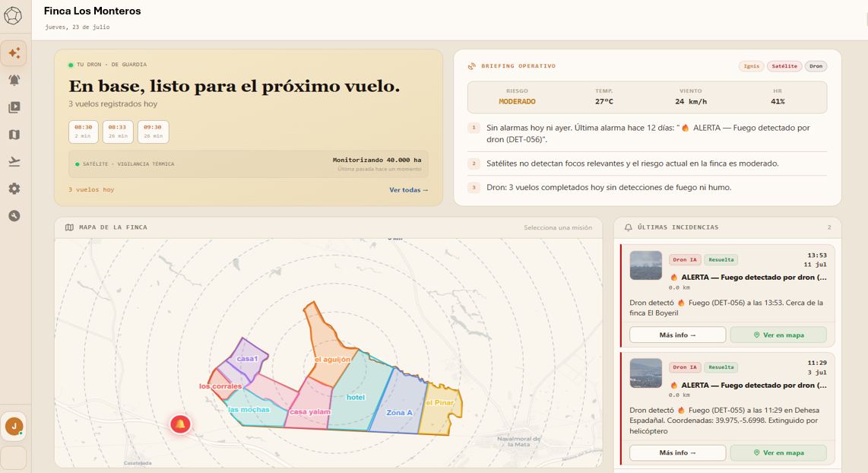Click Monitorizando 40.000 ha text
The height and width of the screenshot is (473, 868).
coord(377,160)
